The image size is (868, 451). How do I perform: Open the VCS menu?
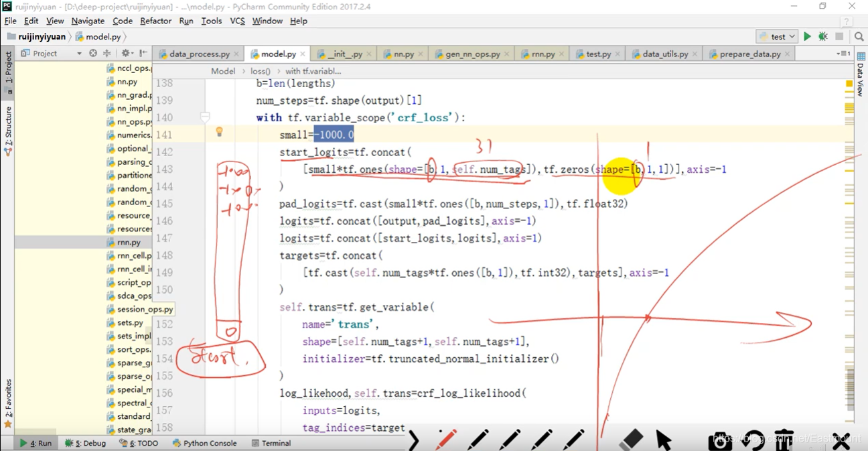click(x=238, y=21)
